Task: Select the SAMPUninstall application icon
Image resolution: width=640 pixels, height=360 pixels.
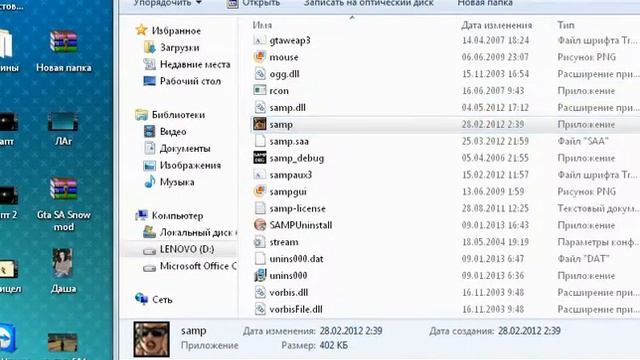Action: (x=260, y=225)
